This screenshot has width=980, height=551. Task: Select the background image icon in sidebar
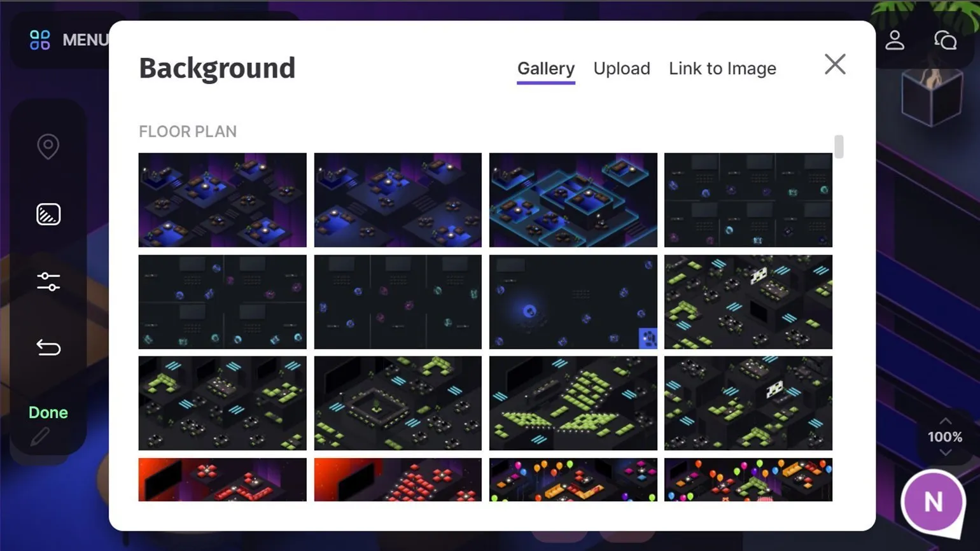[48, 214]
